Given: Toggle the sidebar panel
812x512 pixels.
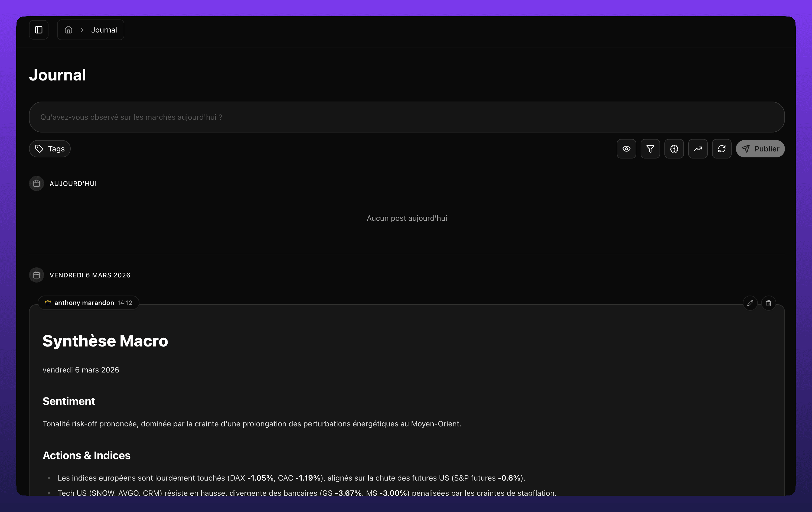Looking at the screenshot, I should tap(39, 30).
